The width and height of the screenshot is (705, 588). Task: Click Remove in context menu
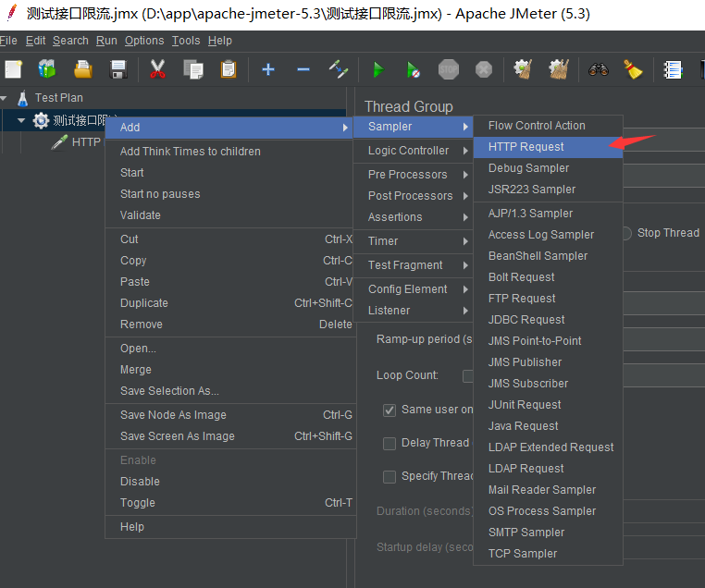(x=230, y=325)
